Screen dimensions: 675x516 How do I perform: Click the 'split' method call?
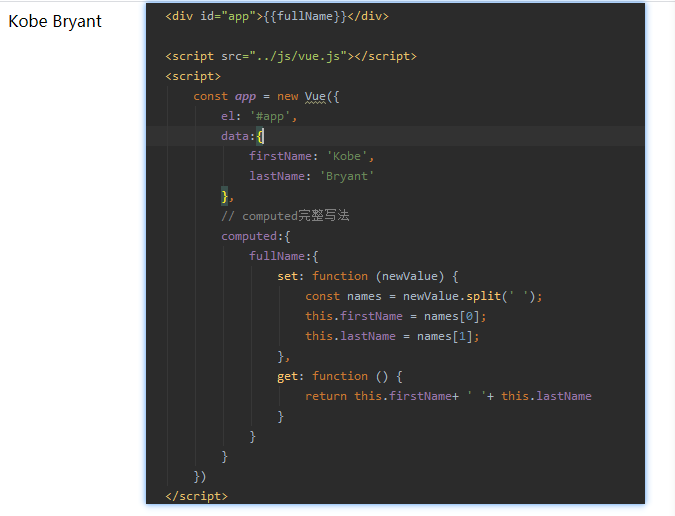pyautogui.click(x=484, y=296)
